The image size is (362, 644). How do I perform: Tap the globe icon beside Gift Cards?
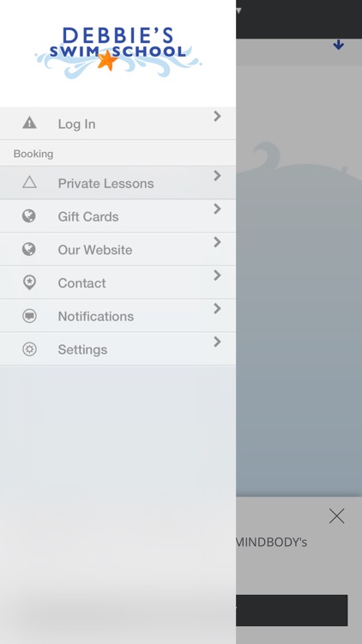28,216
